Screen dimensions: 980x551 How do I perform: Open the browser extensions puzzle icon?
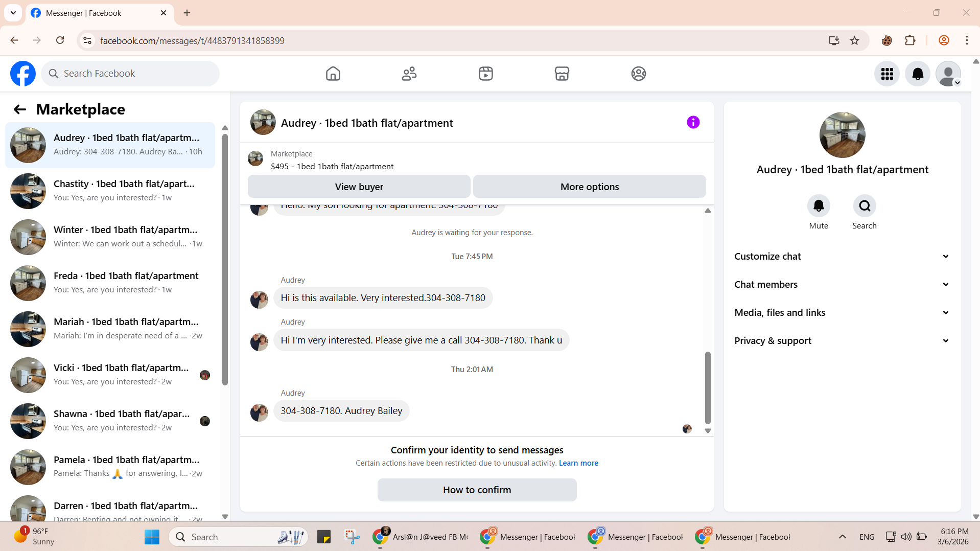click(910, 40)
